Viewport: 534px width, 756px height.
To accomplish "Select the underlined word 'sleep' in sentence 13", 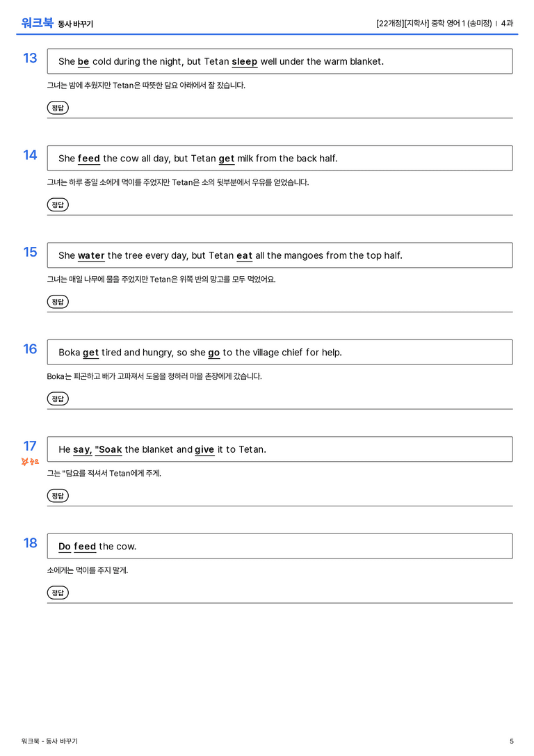I will tap(244, 62).
